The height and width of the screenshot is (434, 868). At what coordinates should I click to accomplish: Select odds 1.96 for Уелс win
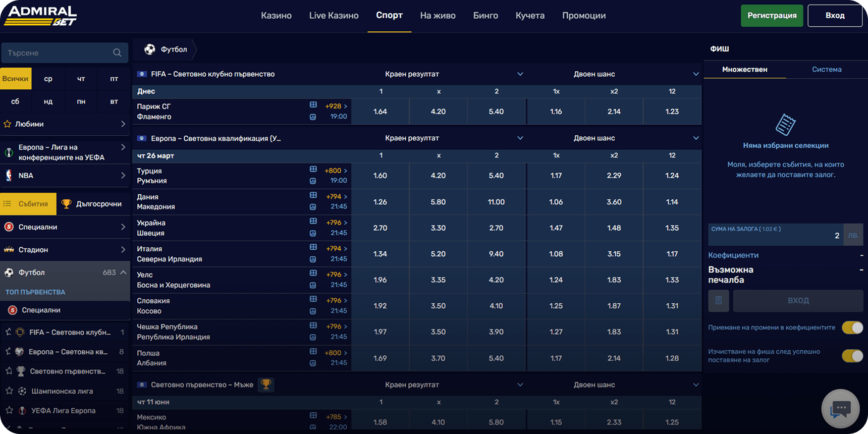[381, 280]
